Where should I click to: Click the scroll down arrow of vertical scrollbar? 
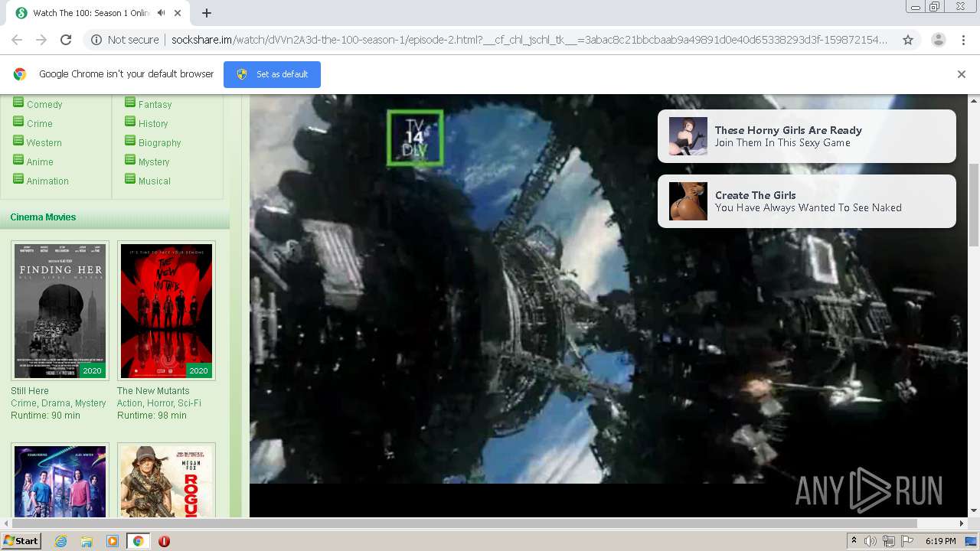974,510
